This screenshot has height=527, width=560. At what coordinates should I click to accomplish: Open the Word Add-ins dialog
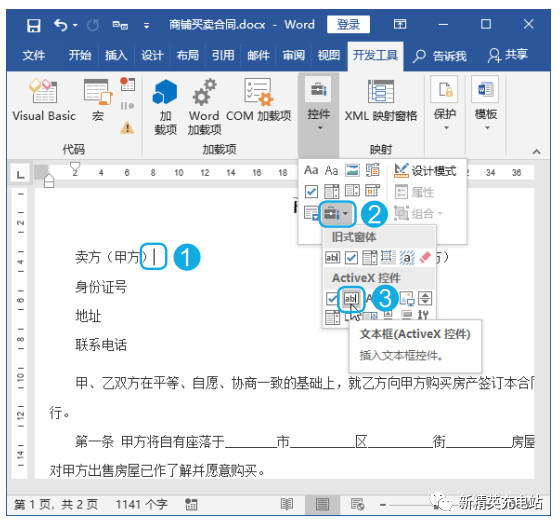(204, 106)
